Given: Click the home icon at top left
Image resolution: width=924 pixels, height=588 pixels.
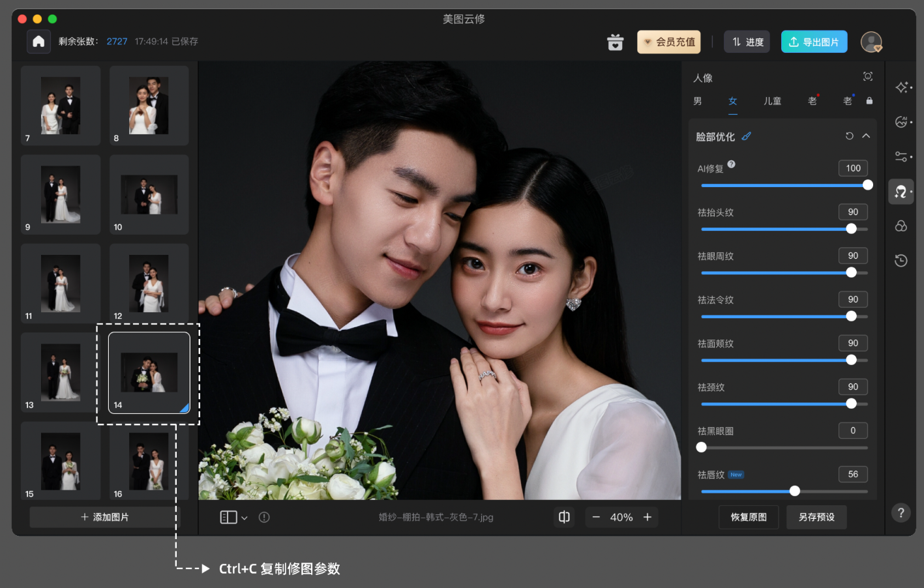Looking at the screenshot, I should pyautogui.click(x=38, y=41).
